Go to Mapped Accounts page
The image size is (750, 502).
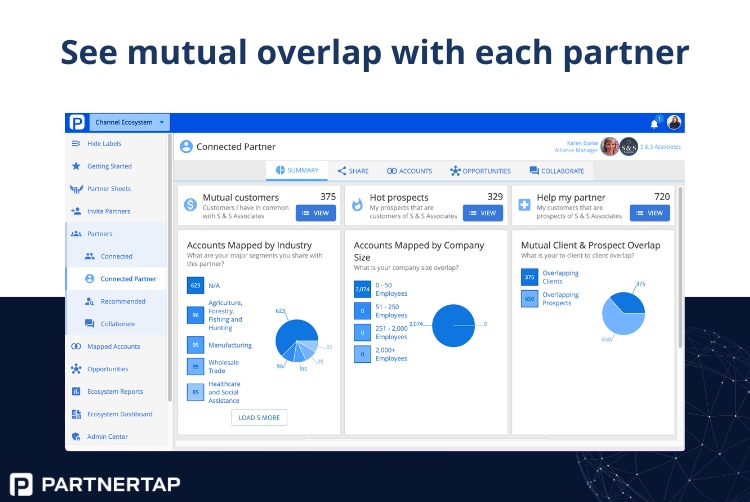tap(116, 346)
